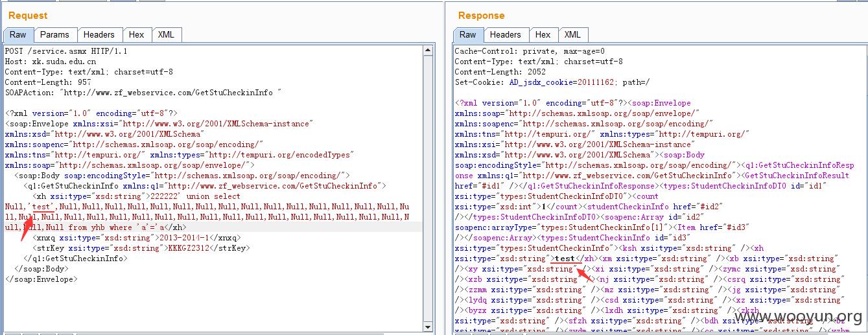
Task: Click the response '<?xml version' soap:Envelope line
Action: pos(573,103)
